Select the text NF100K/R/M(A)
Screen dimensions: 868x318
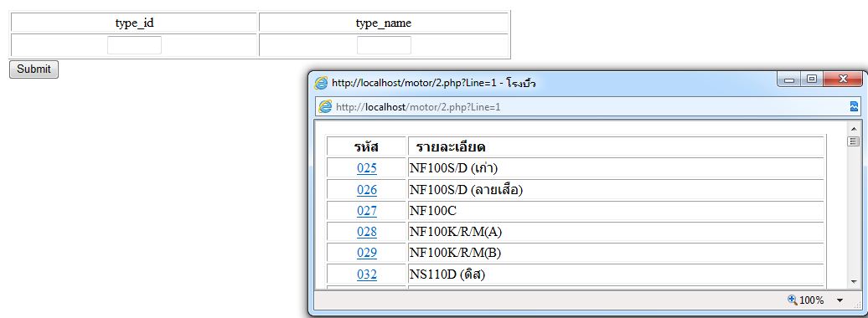(x=456, y=232)
